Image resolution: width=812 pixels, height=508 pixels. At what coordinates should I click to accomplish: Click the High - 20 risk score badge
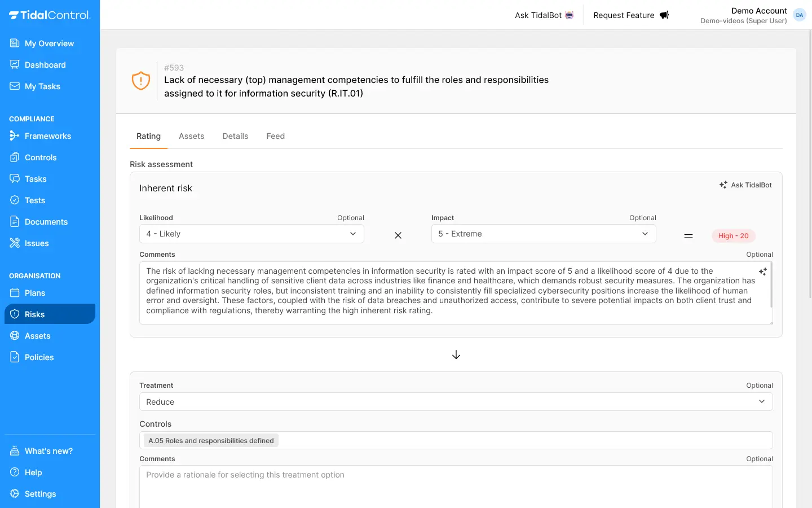[x=733, y=236]
